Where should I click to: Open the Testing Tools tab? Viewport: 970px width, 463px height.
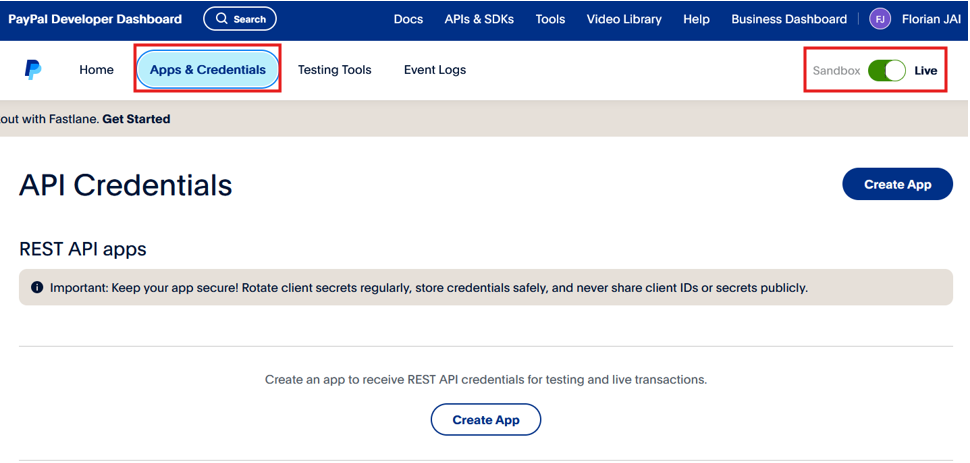(x=334, y=70)
